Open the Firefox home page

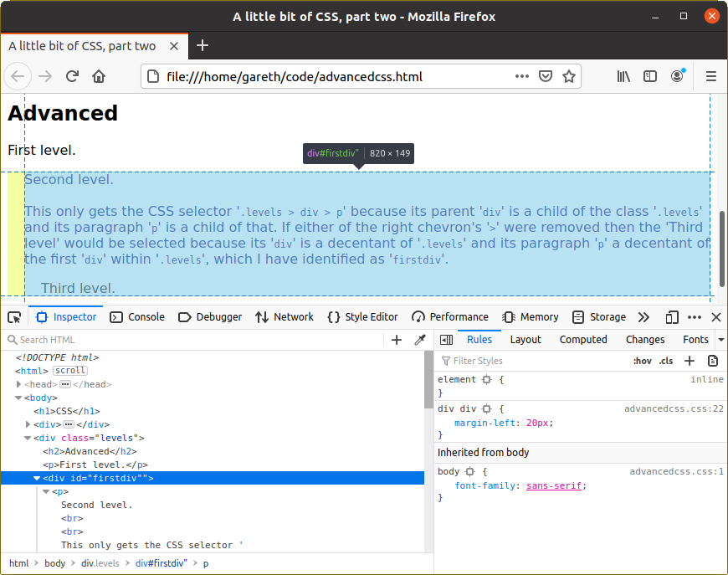click(99, 76)
